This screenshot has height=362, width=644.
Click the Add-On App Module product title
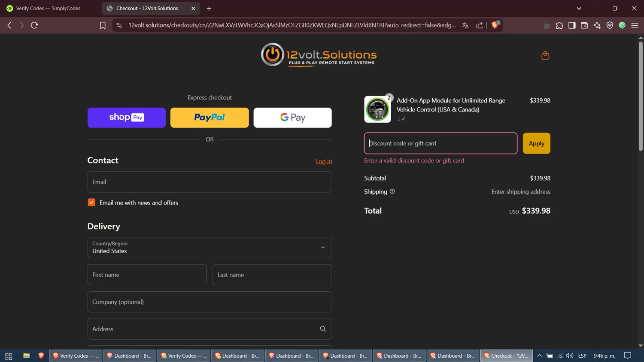pos(451,105)
